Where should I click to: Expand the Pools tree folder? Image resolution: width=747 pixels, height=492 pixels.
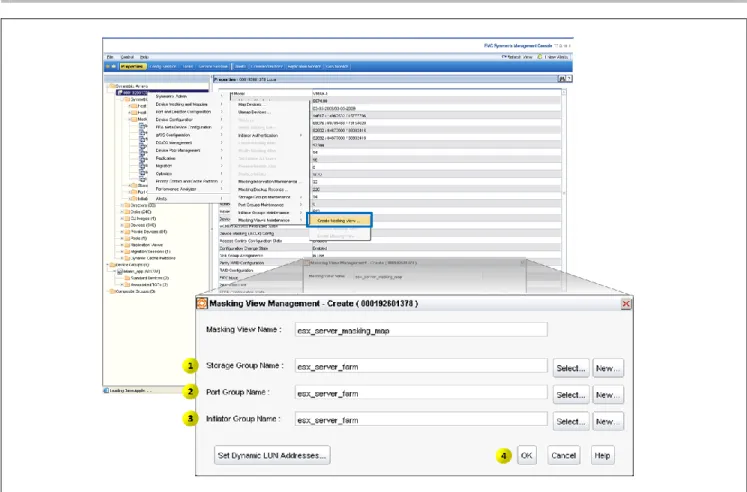pyautogui.click(x=122, y=238)
